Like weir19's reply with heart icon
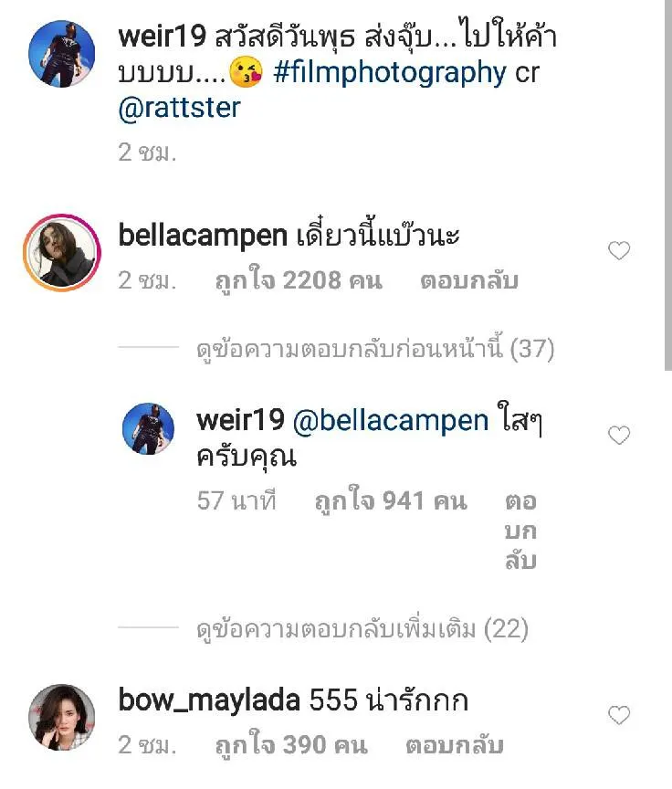 tap(619, 436)
